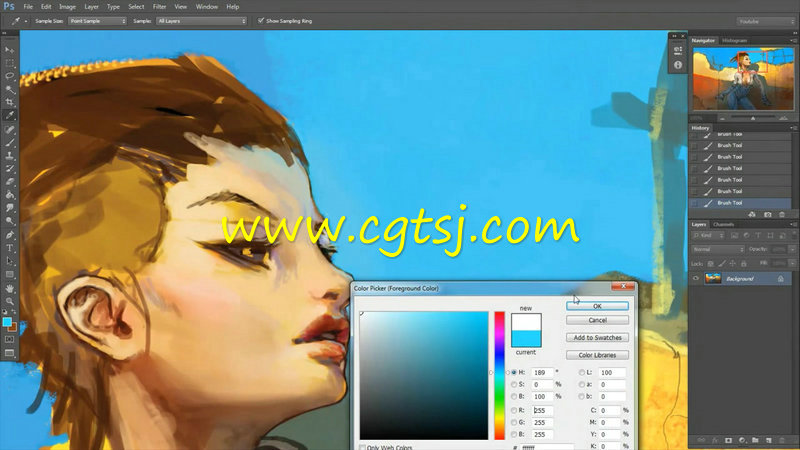Viewport: 800px width, 450px height.
Task: Select the Move tool
Action: point(9,49)
